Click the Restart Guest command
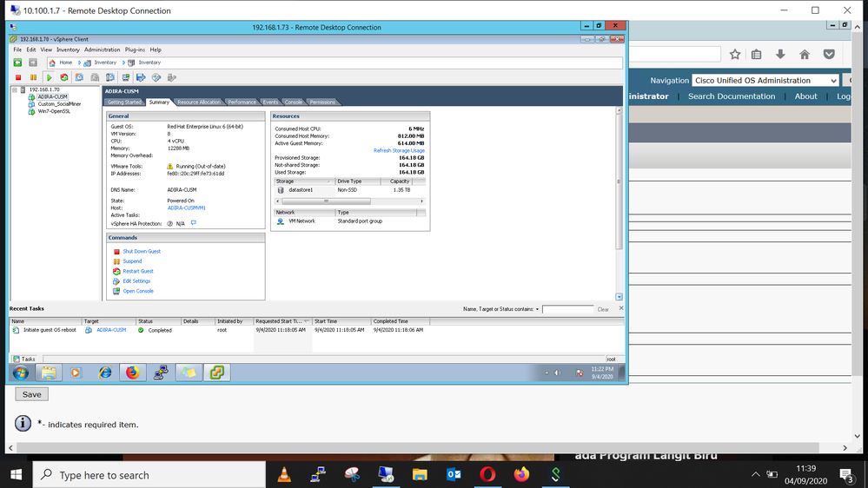Screen dimensions: 868x488 [138, 271]
